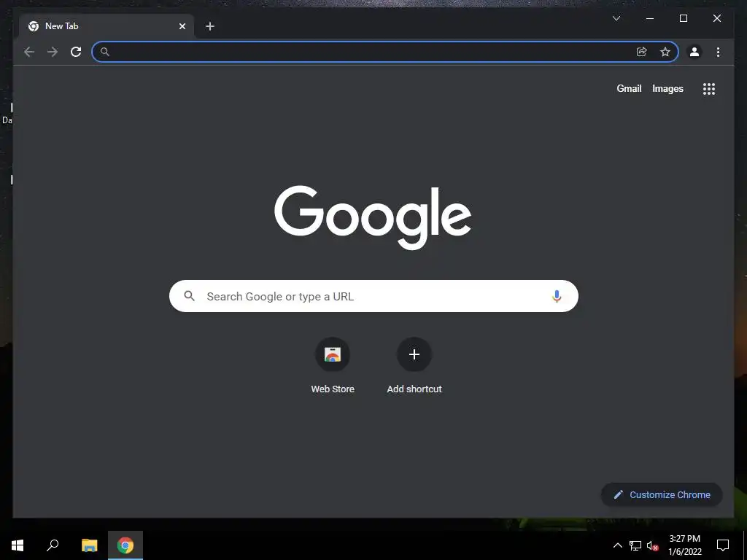The width and height of the screenshot is (747, 560).
Task: Click the Customize Chrome button
Action: pyautogui.click(x=662, y=495)
